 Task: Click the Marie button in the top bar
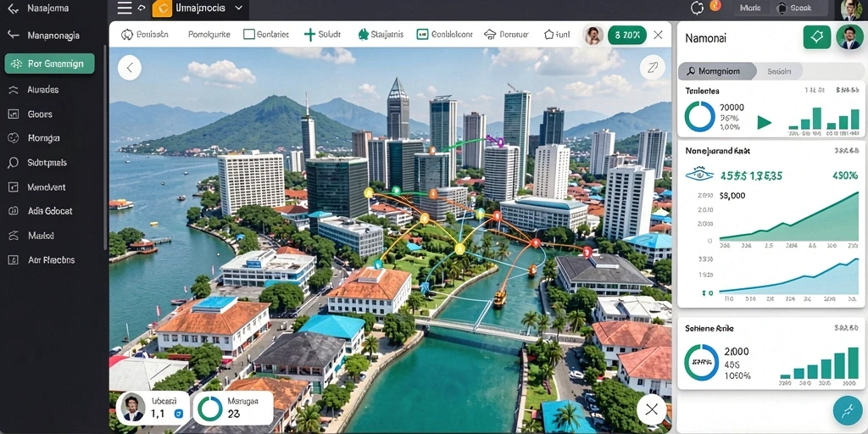pyautogui.click(x=749, y=8)
